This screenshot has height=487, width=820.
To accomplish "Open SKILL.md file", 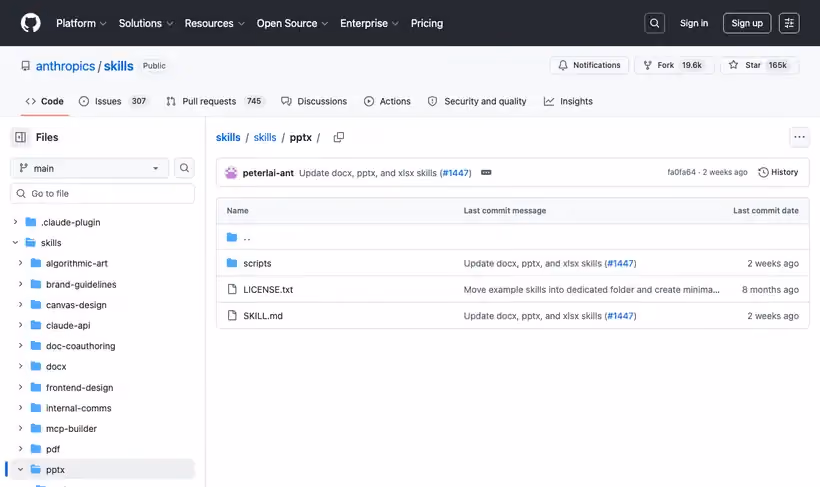I will click(263, 315).
